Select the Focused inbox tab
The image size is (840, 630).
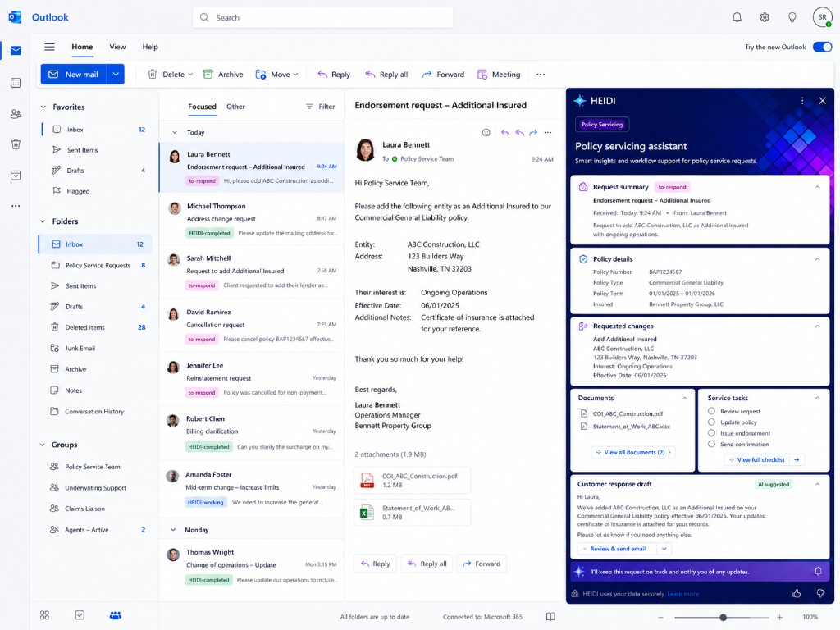pyautogui.click(x=202, y=107)
